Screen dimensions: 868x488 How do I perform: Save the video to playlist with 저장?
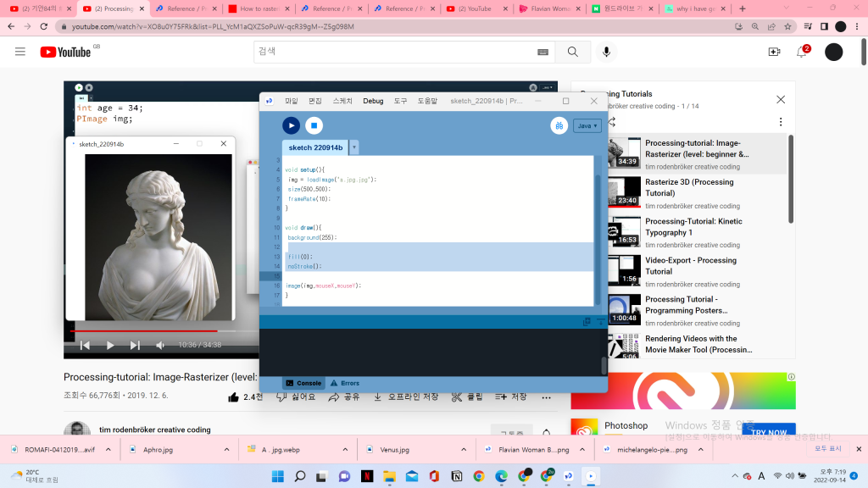510,397
